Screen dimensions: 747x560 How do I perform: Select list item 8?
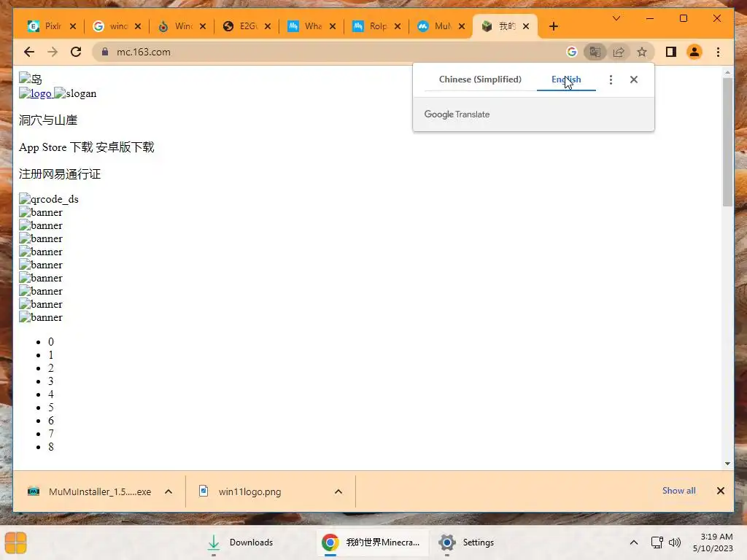tap(51, 447)
